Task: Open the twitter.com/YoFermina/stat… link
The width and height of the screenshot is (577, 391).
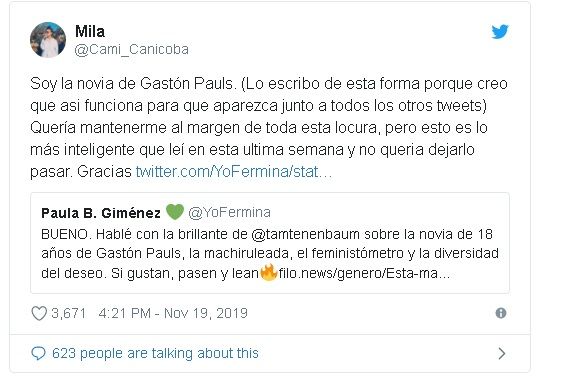Action: point(234,172)
